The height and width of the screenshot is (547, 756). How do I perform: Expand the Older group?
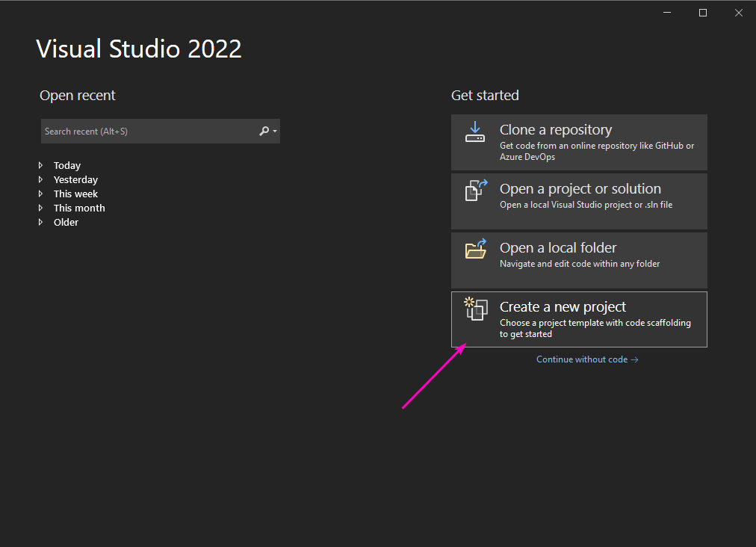(41, 223)
